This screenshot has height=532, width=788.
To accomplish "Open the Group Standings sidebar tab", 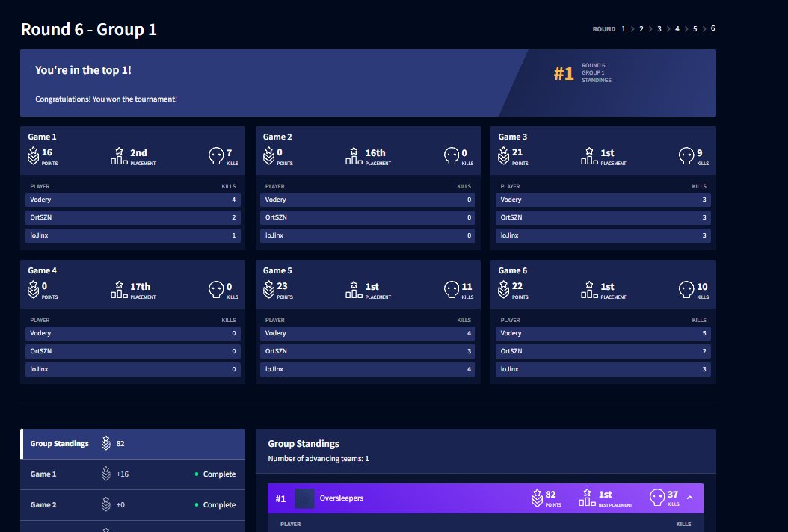I will point(132,444).
